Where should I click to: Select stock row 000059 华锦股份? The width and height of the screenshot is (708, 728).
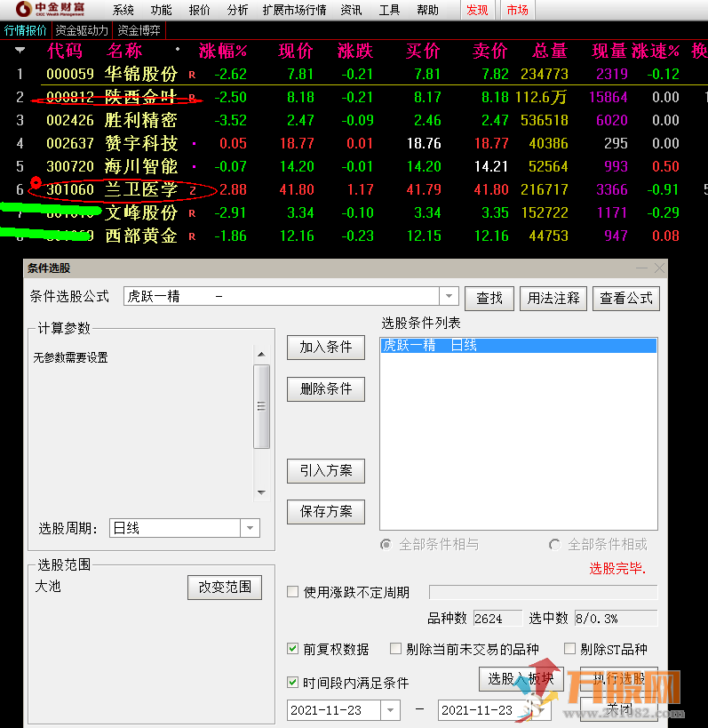click(354, 74)
